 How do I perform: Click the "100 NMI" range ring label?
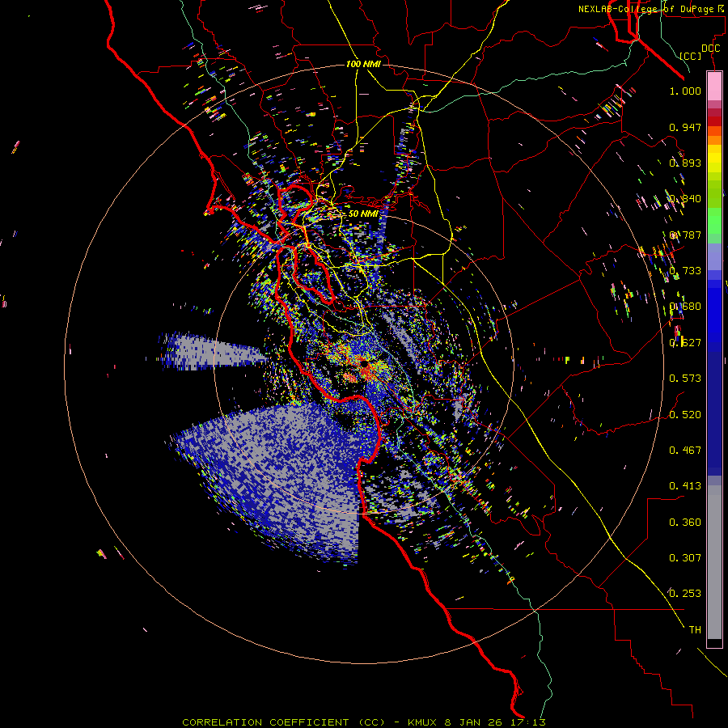point(363,64)
